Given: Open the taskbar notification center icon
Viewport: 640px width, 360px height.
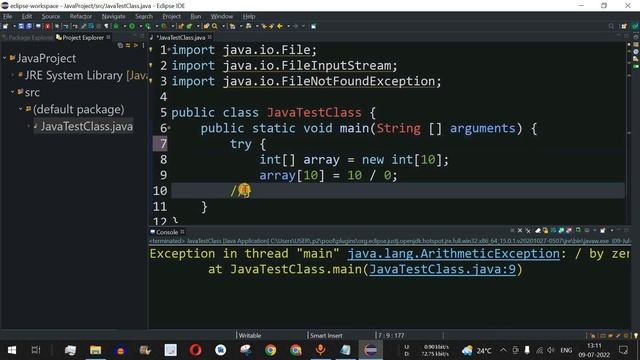Looking at the screenshot, I should point(623,350).
